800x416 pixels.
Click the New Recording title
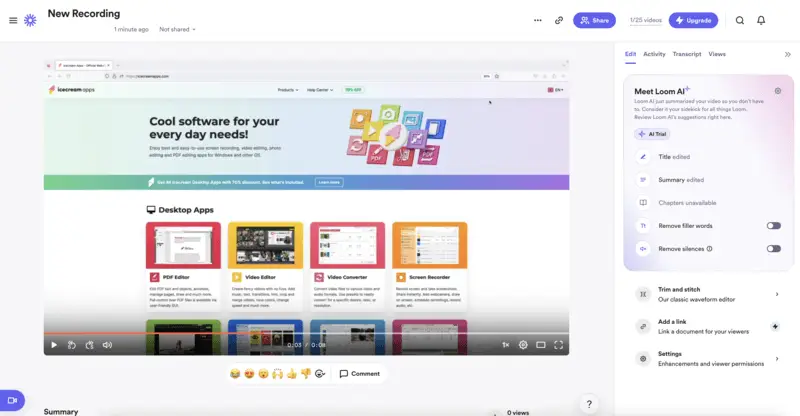(84, 14)
